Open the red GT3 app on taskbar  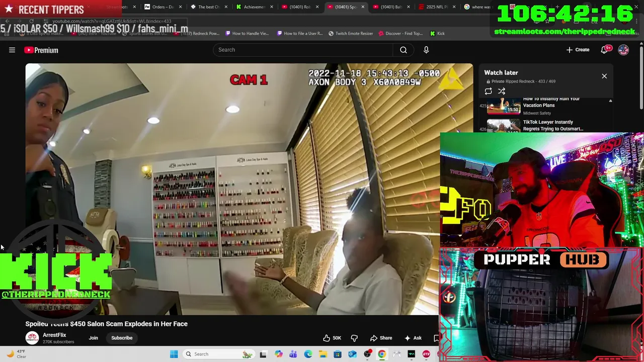426,354
